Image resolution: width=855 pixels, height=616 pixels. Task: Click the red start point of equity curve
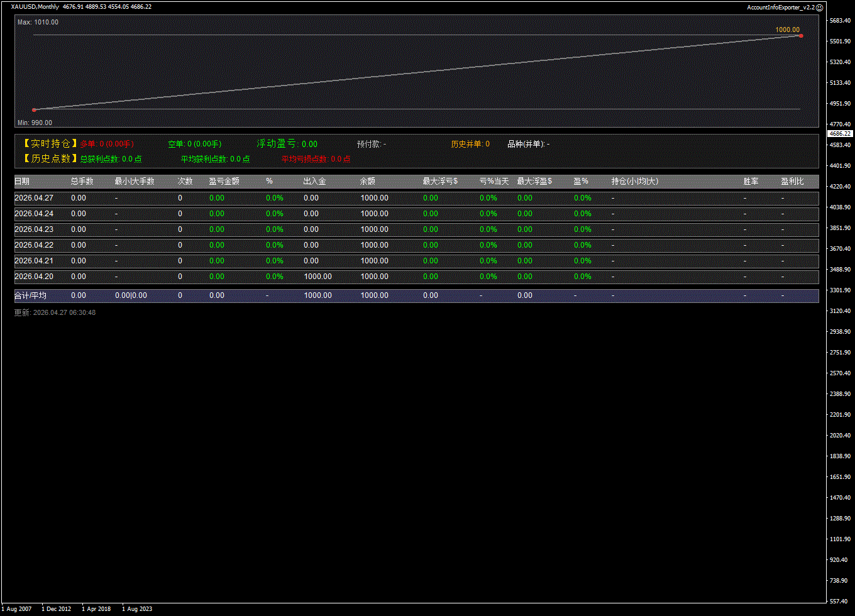point(34,110)
